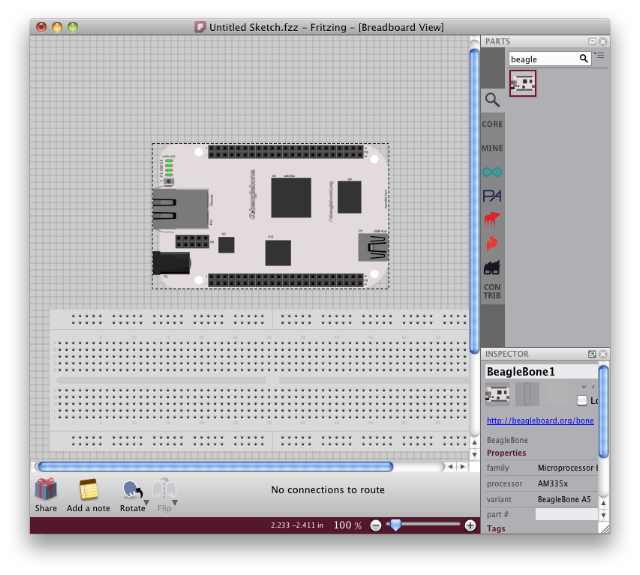The width and height of the screenshot is (640, 575).
Task: Click the green zoom window button
Action: pos(73,27)
